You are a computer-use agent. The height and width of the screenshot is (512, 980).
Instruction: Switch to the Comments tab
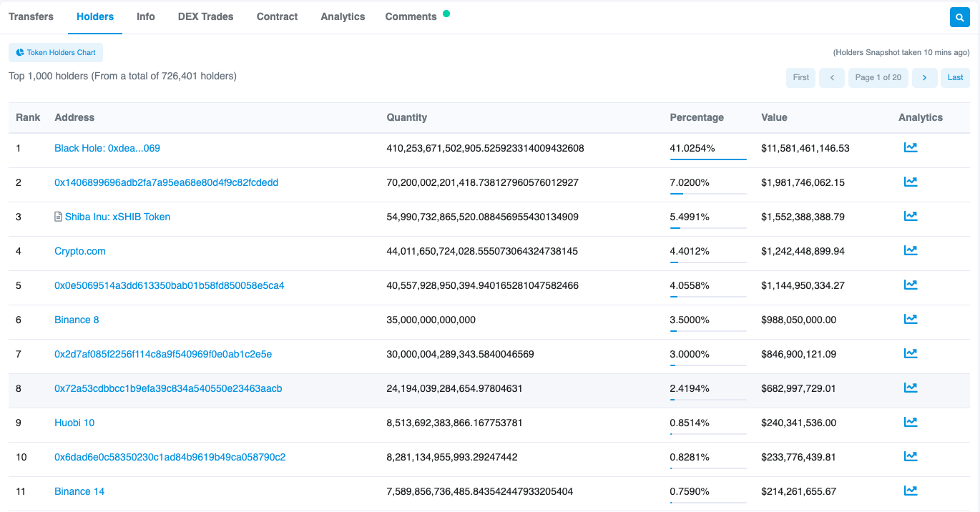(x=411, y=16)
